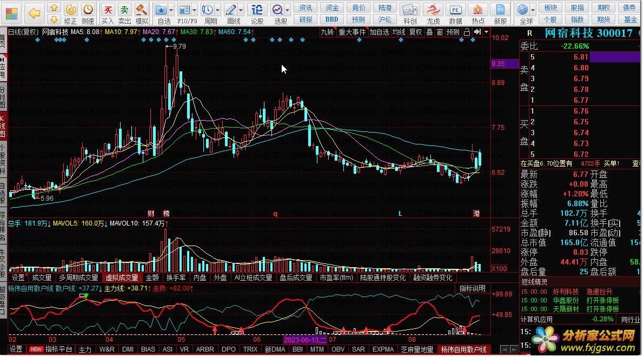644x357 pixels.
Task: Open the 新股 IPO icon
Action: (x=500, y=14)
